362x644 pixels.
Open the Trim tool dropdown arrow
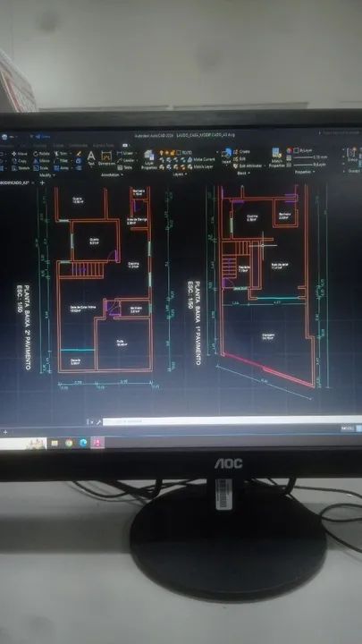(72, 154)
